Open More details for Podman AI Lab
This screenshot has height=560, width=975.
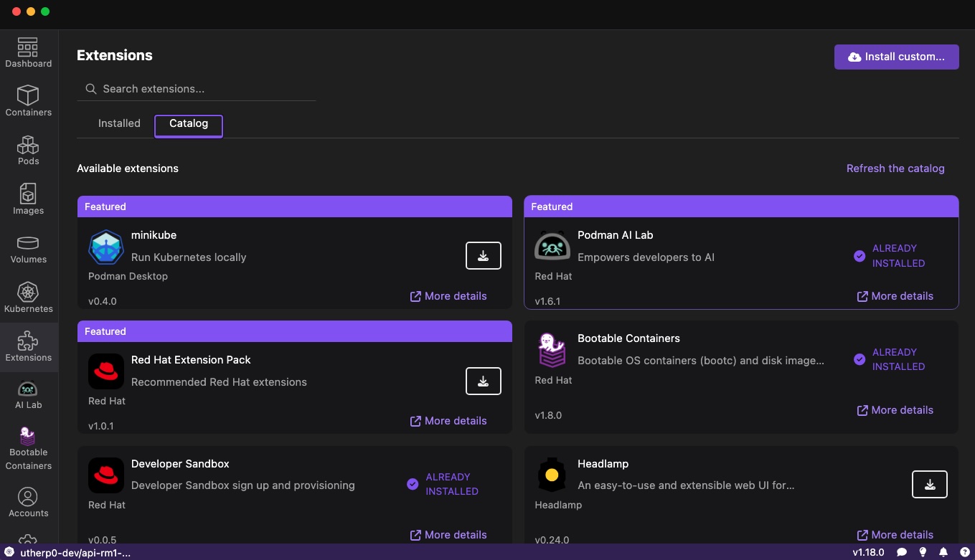point(895,296)
